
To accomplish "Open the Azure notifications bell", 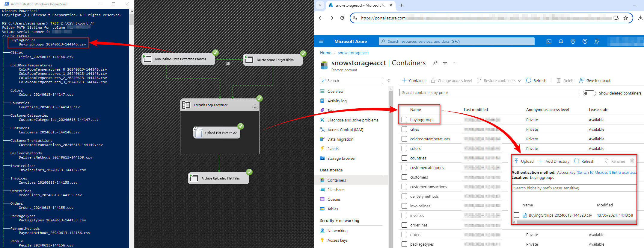I will pyautogui.click(x=561, y=41).
